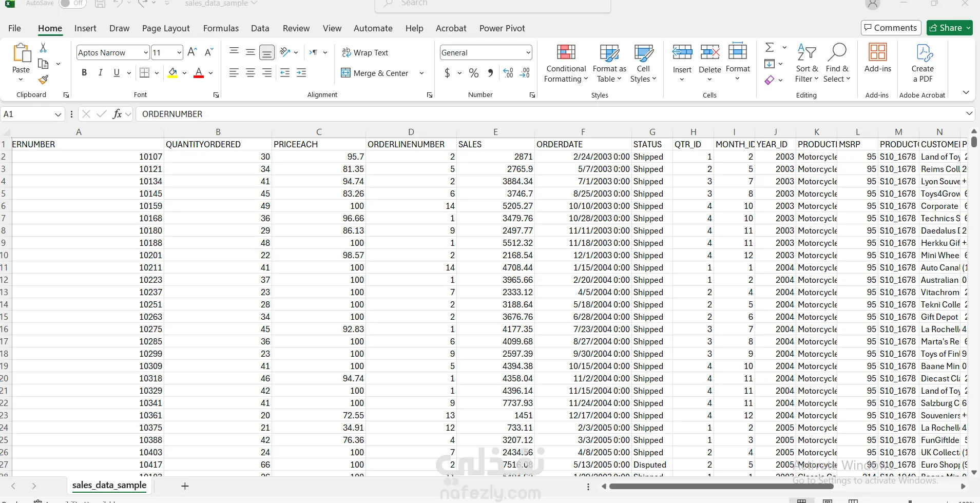Click the Conditional Formatting icon
This screenshot has height=503, width=980.
[566, 53]
